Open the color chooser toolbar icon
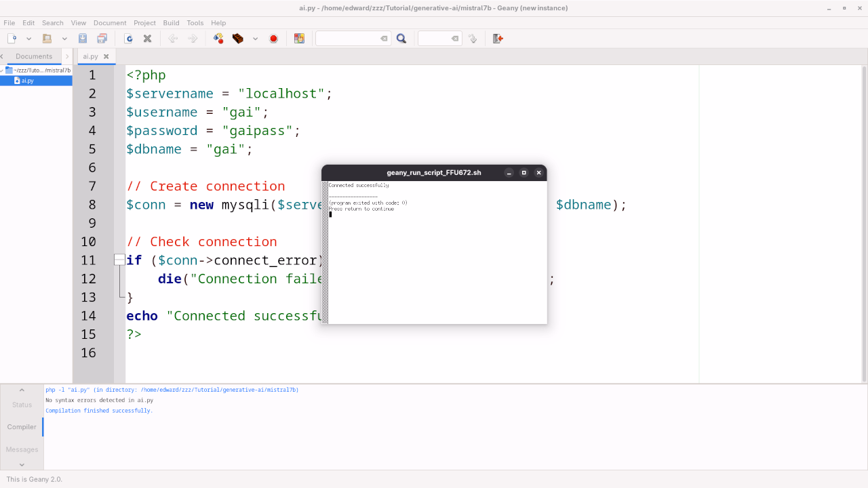Viewport: 868px width, 488px height. coord(299,39)
